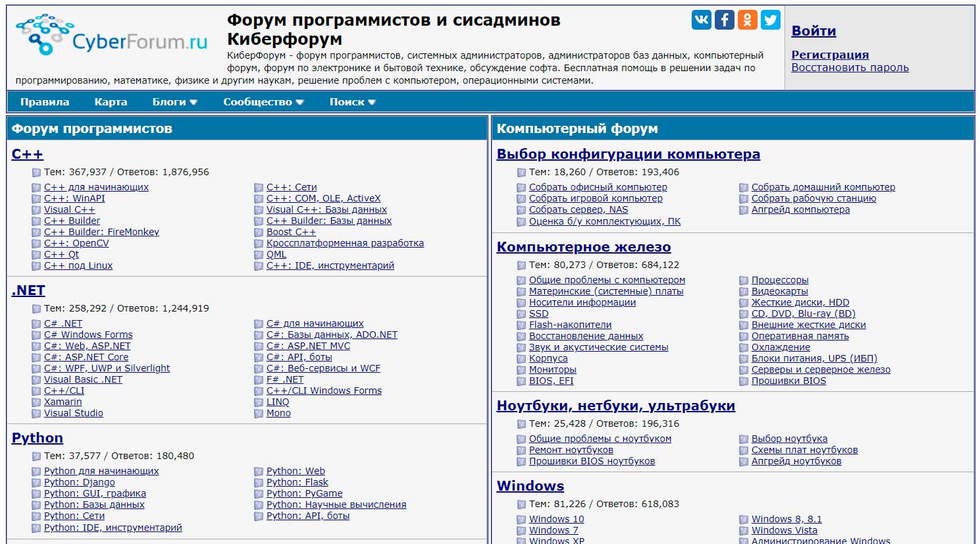Open Схемы плат ноутбуков subforum
This screenshot has width=980, height=544.
pos(805,450)
